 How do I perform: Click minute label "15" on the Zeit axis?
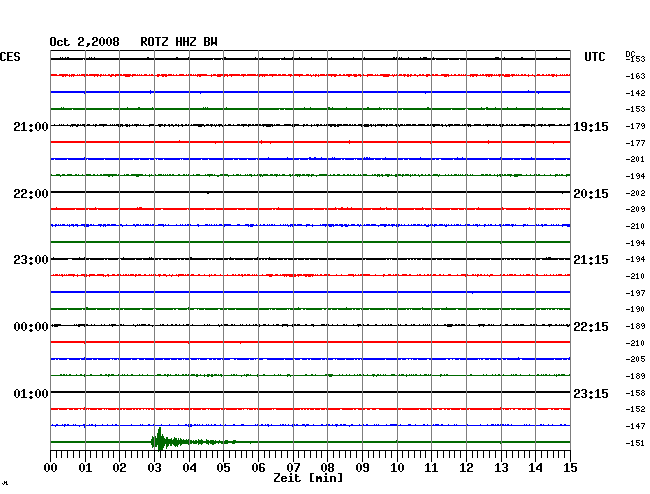570,468
